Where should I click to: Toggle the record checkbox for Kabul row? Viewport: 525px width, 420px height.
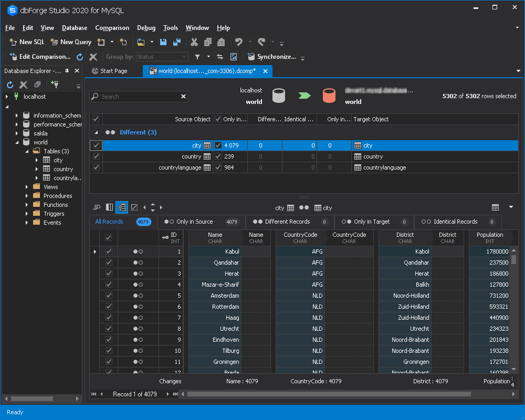[x=109, y=251]
